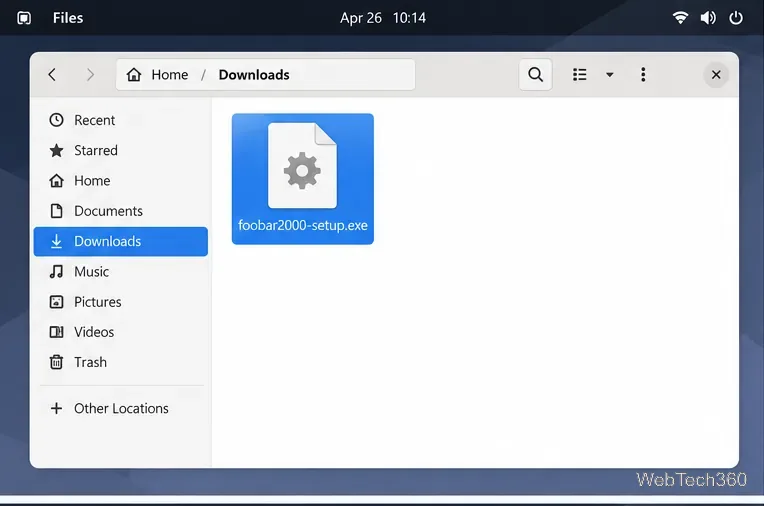Open Pictures in the sidebar
Image resolution: width=764 pixels, height=506 pixels.
coord(121,302)
